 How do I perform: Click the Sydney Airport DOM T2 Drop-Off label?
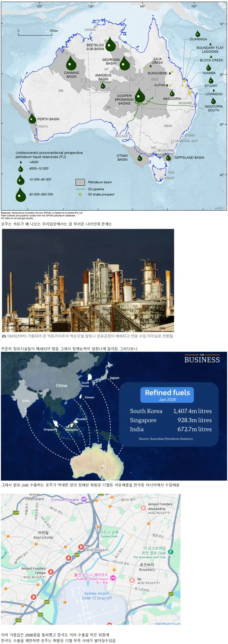tap(97, 596)
